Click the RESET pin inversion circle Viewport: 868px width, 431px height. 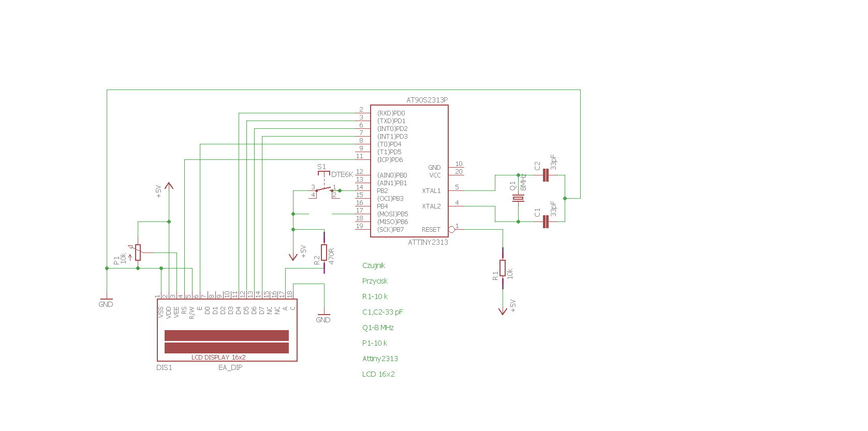pyautogui.click(x=451, y=229)
